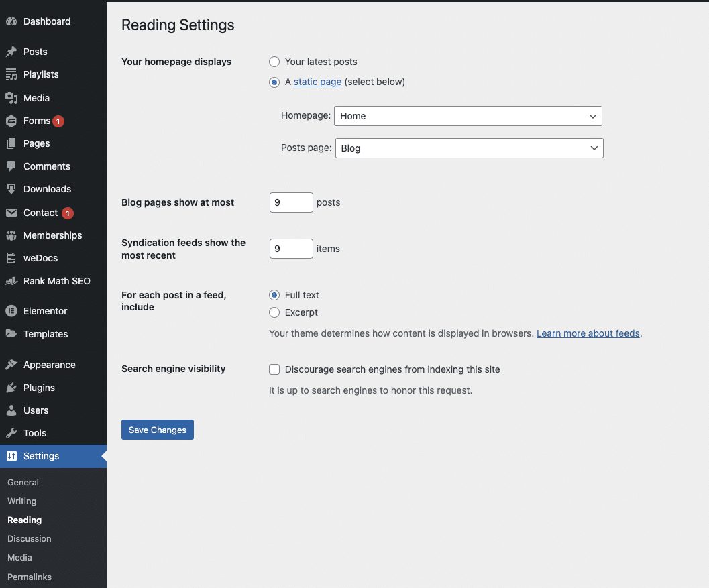Select the Reading settings submenu item
Viewport: 709px width, 588px height.
click(24, 520)
